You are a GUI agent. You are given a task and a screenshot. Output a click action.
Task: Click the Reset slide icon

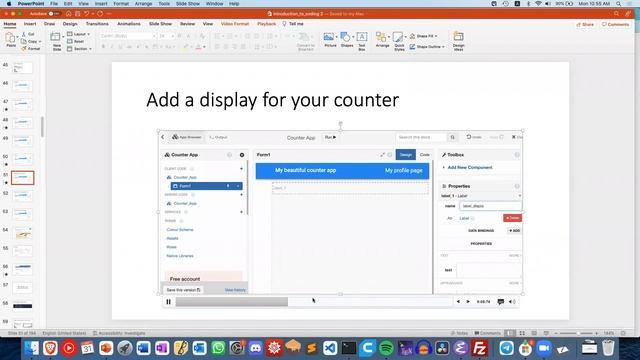tap(69, 41)
